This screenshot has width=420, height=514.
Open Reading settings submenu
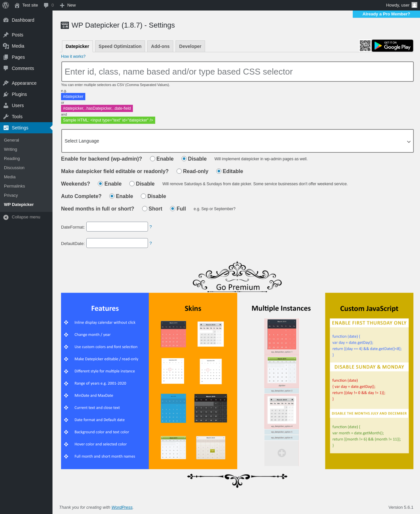tap(12, 159)
